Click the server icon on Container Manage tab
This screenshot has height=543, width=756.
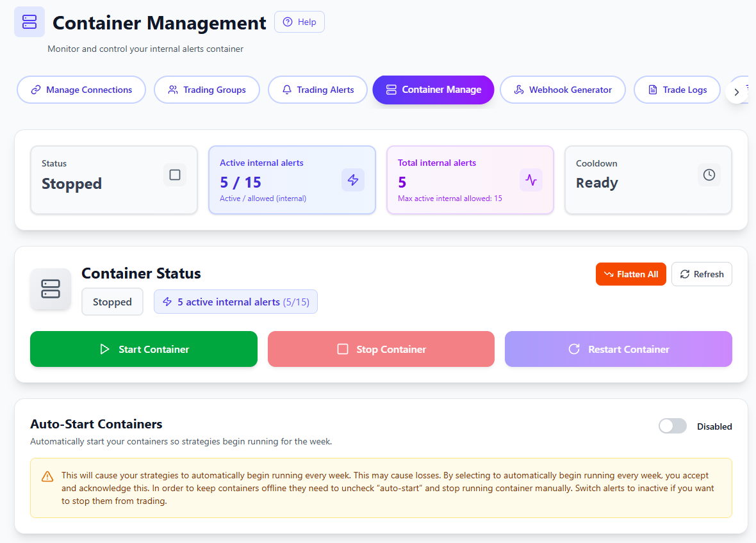point(391,90)
